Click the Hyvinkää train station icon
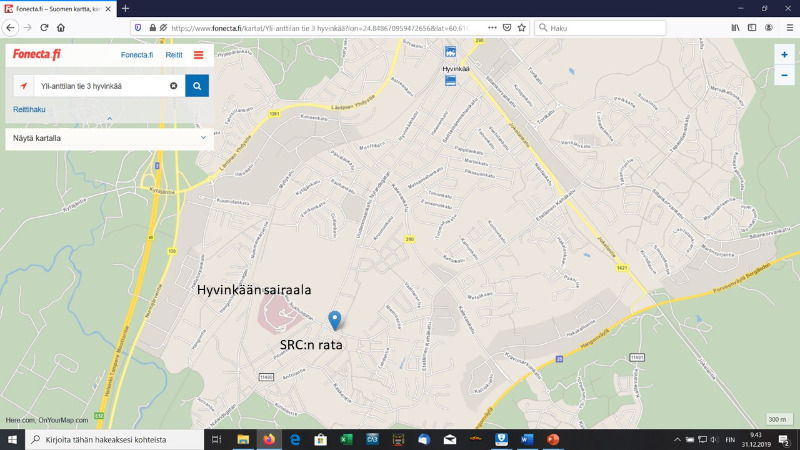This screenshot has height=450, width=800. pos(450,51)
